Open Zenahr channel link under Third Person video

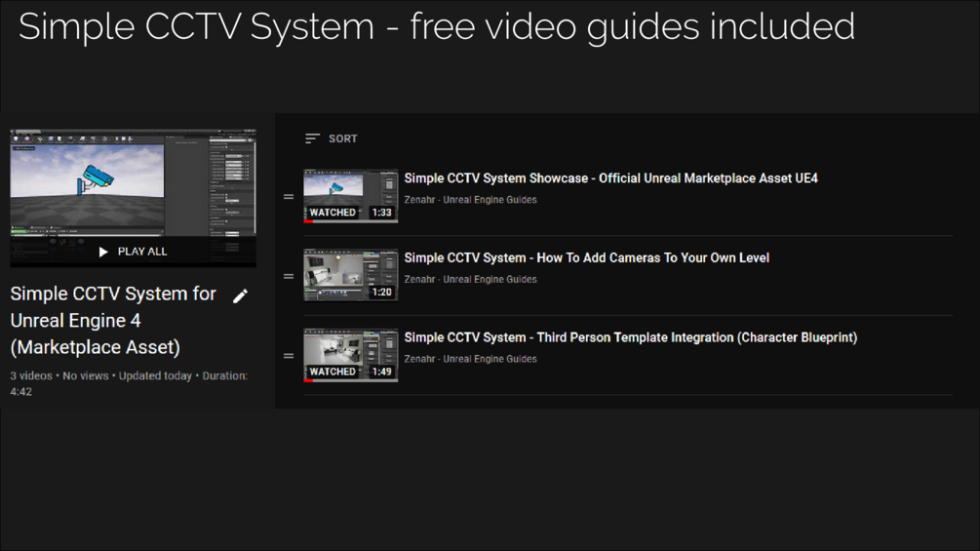[470, 359]
